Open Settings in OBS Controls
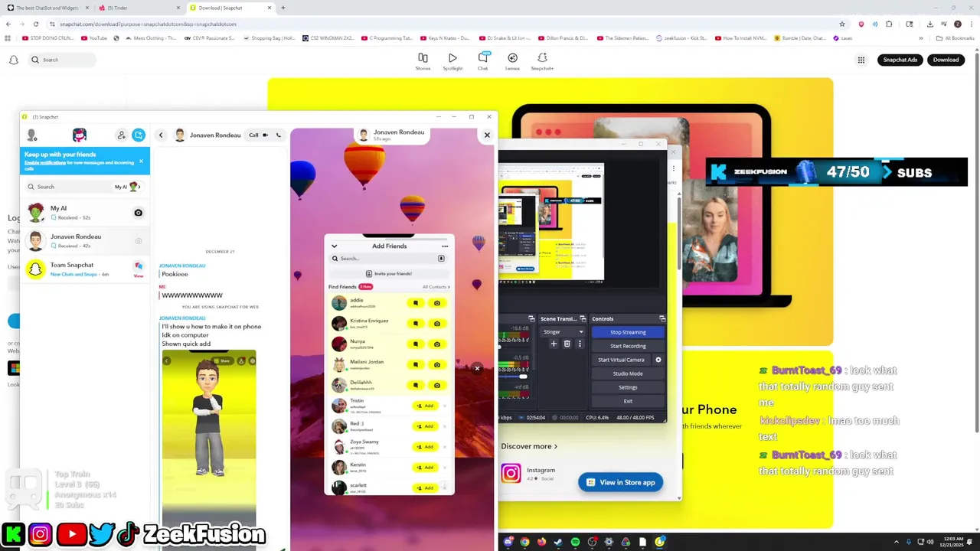 tap(628, 387)
